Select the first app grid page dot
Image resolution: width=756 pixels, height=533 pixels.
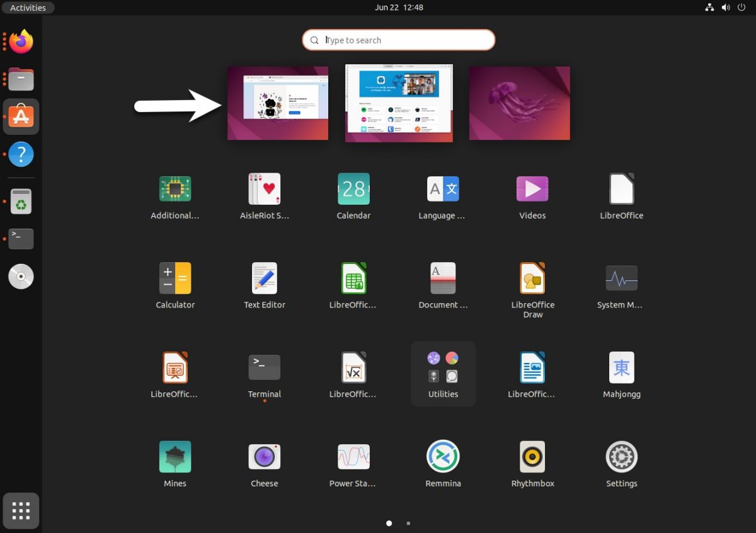coord(389,523)
